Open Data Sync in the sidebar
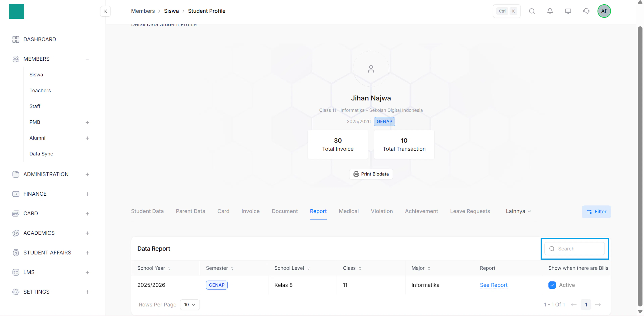The height and width of the screenshot is (316, 644). click(41, 154)
